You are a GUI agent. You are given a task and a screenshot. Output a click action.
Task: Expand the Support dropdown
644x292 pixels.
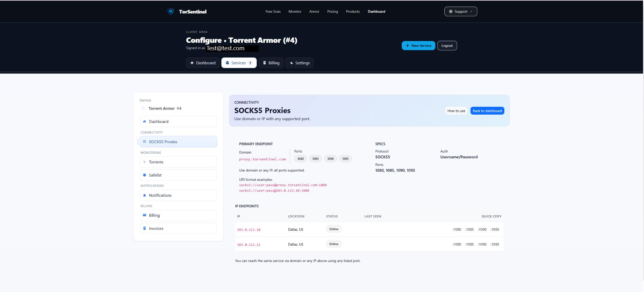point(460,11)
